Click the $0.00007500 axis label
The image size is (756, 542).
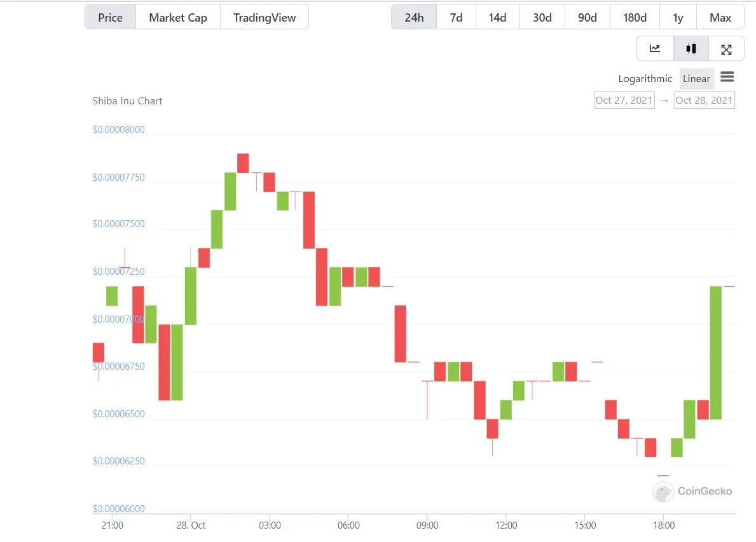coord(119,224)
